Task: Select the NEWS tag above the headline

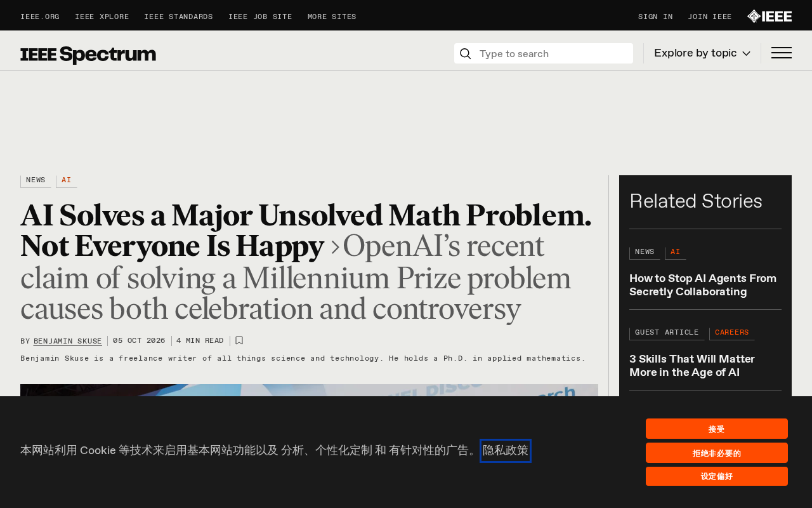Action: (x=36, y=181)
